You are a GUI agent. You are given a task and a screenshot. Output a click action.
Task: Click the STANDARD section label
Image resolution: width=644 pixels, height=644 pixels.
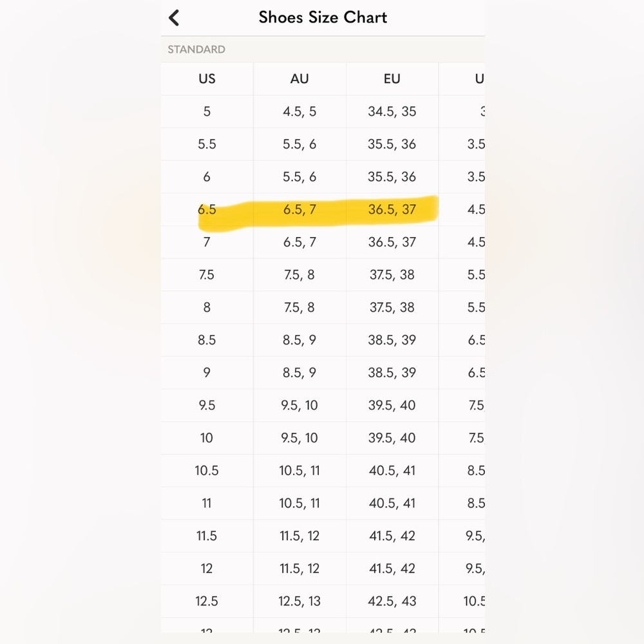196,50
